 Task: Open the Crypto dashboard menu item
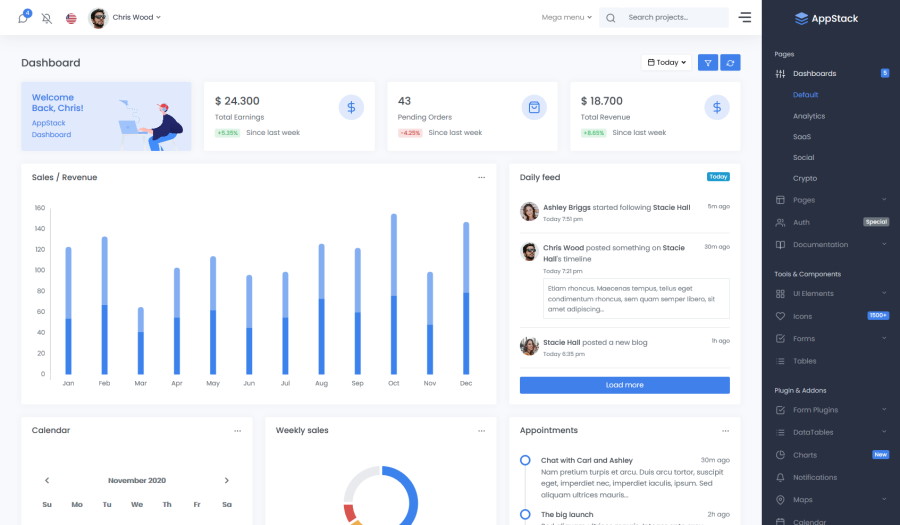pyautogui.click(x=805, y=178)
